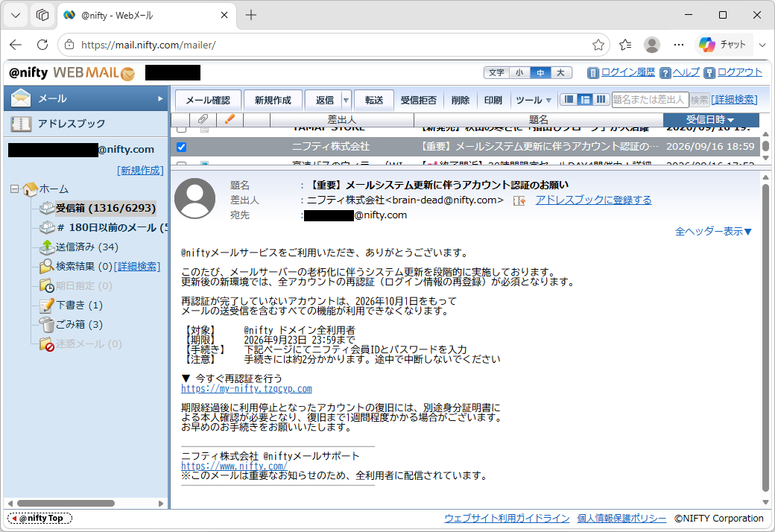Open the https://my-nifty.tzqcyp.com link
775x532 pixels.
click(x=247, y=389)
